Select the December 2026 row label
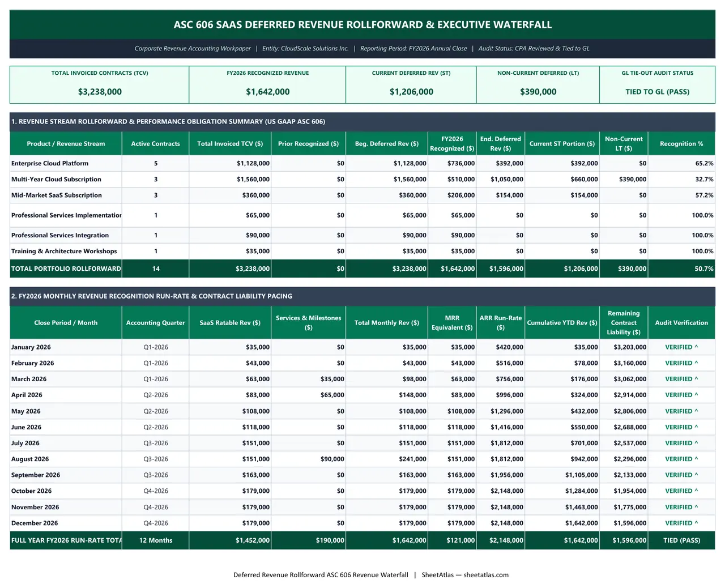Image resolution: width=725 pixels, height=588 pixels. coord(35,523)
